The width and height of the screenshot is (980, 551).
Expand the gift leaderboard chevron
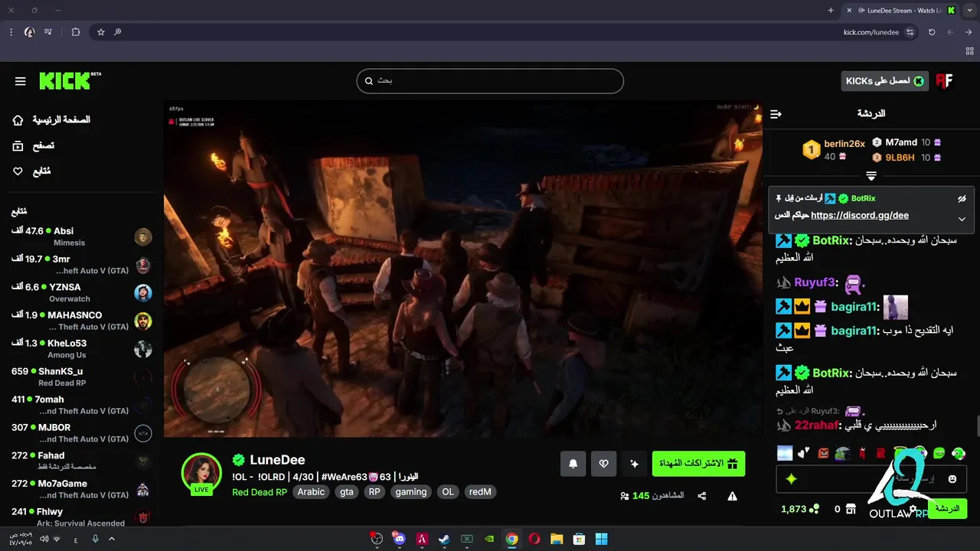[x=871, y=176]
